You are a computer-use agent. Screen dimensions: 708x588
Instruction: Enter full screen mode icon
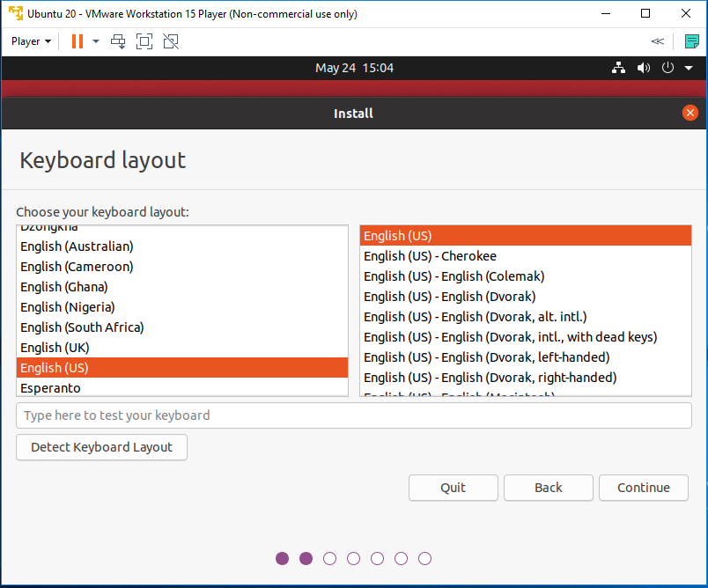click(x=144, y=41)
